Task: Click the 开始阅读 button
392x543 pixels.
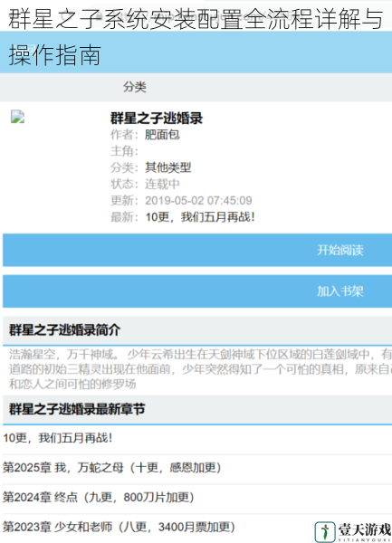Action: pos(197,250)
